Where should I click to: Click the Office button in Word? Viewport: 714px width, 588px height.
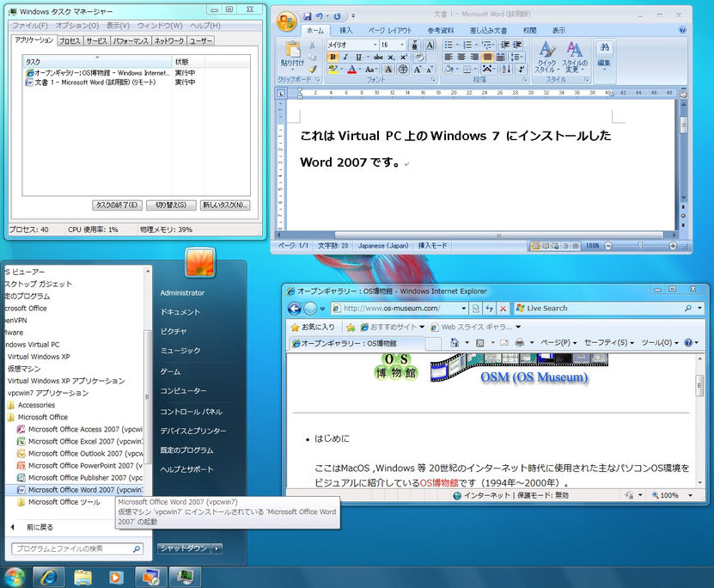tap(286, 21)
